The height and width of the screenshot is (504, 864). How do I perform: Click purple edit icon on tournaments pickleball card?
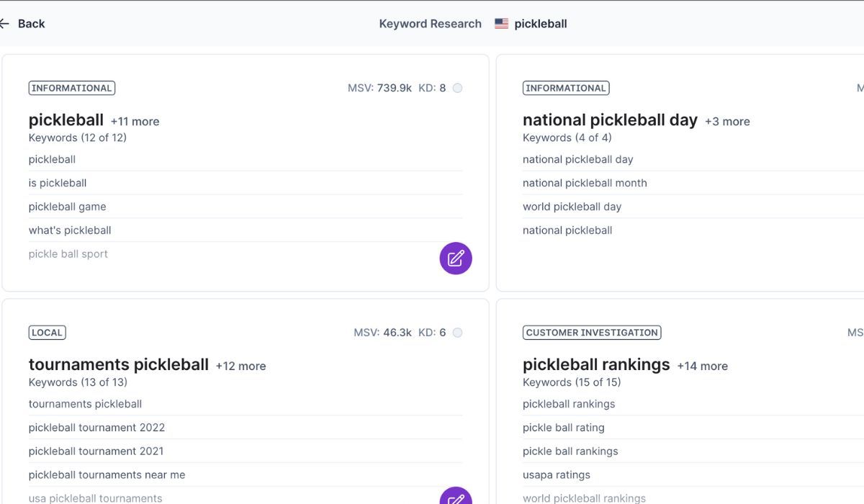point(456,497)
